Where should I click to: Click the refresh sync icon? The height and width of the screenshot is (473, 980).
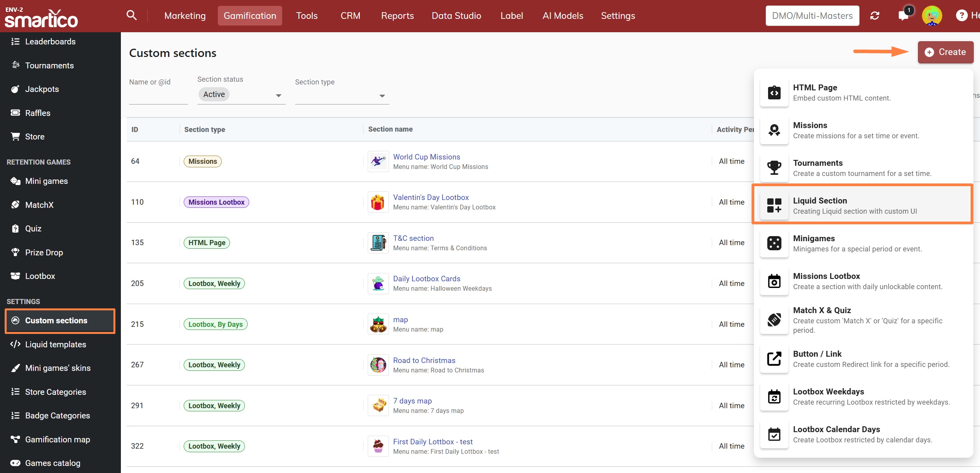click(874, 16)
